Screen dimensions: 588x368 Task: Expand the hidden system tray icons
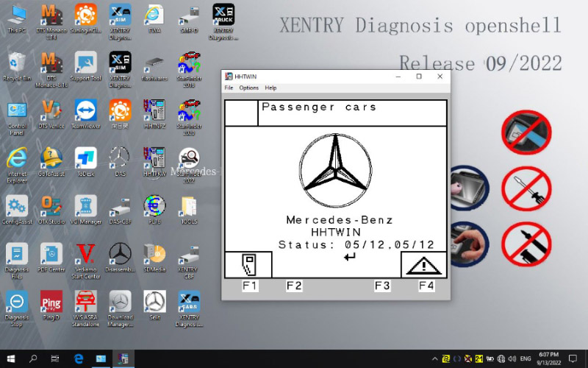point(434,358)
